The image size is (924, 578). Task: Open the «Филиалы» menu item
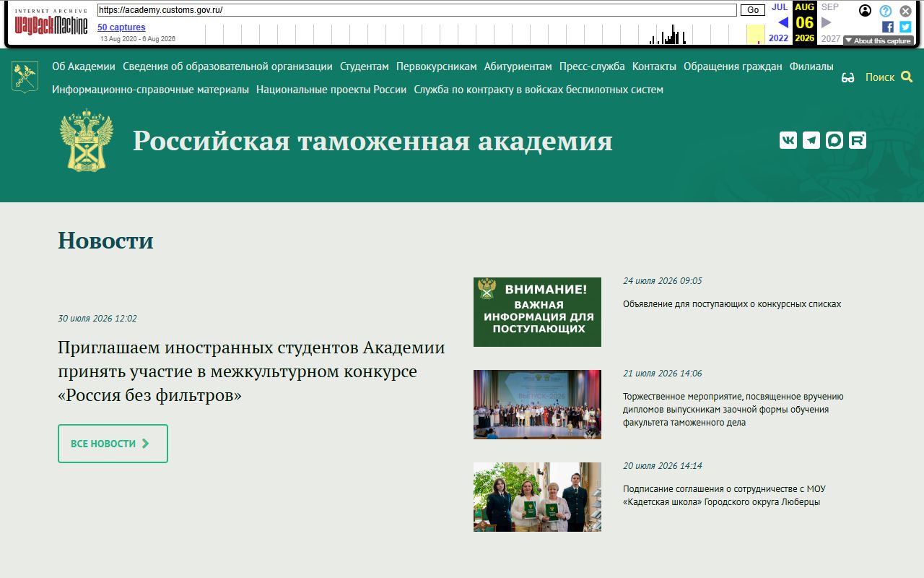[x=811, y=66]
